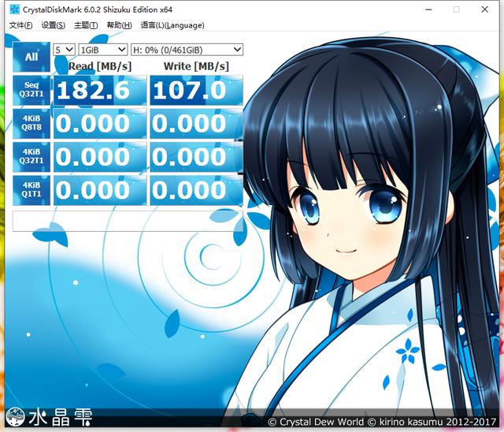Viewport: 504px width, 432px height.
Task: Open the test count dropdown showing 5
Action: point(65,50)
